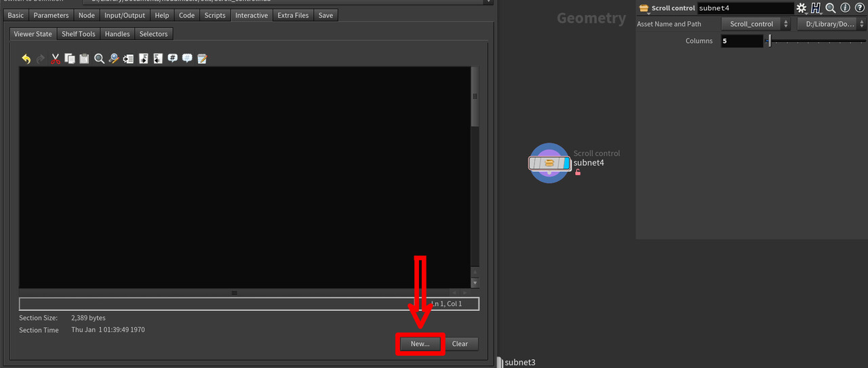This screenshot has height=368, width=868.
Task: Switch to the Code tab
Action: 186,15
